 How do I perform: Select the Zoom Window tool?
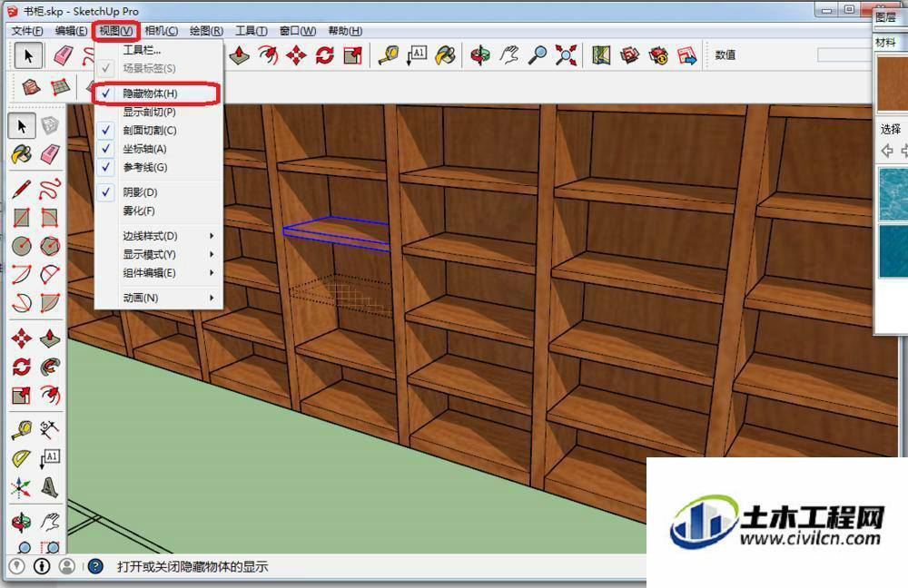50,546
